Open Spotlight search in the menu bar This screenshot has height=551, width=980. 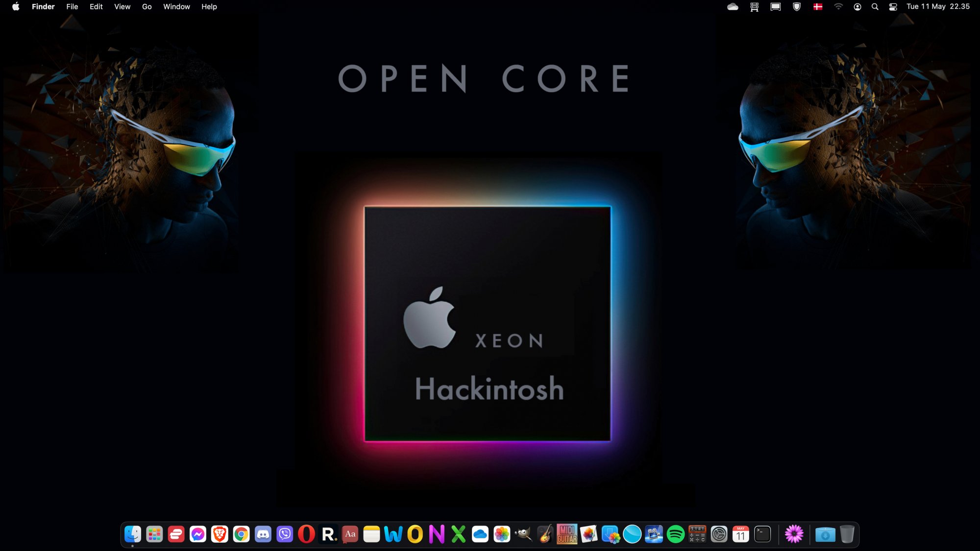point(875,6)
